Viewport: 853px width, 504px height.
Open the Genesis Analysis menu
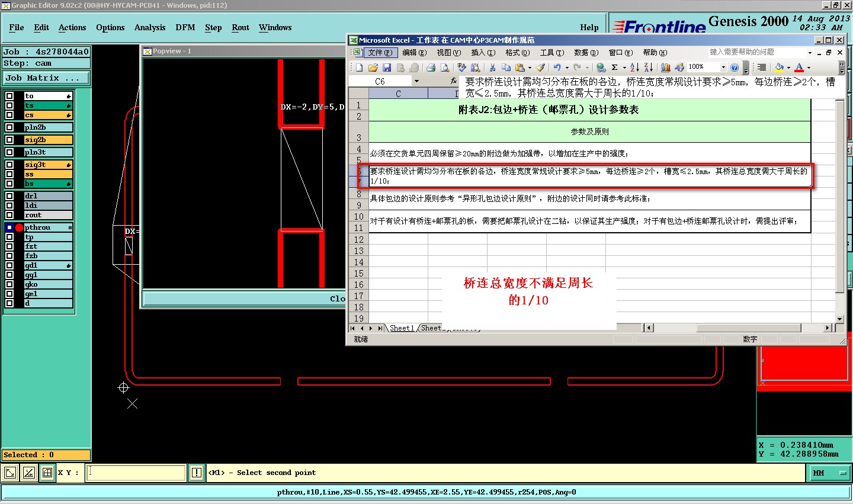(150, 27)
